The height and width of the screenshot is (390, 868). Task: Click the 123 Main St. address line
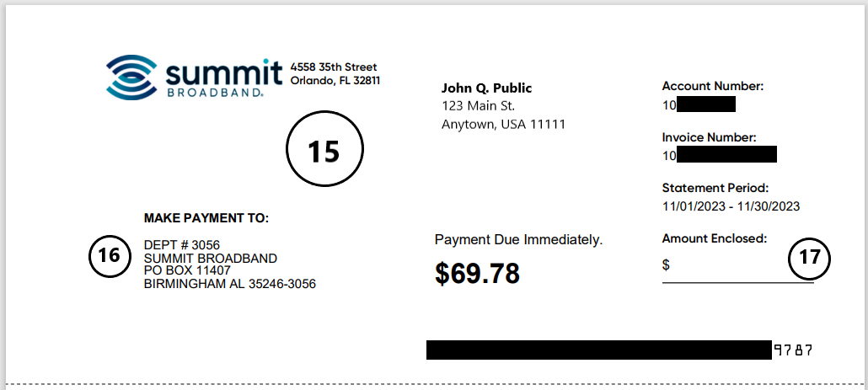pos(478,106)
